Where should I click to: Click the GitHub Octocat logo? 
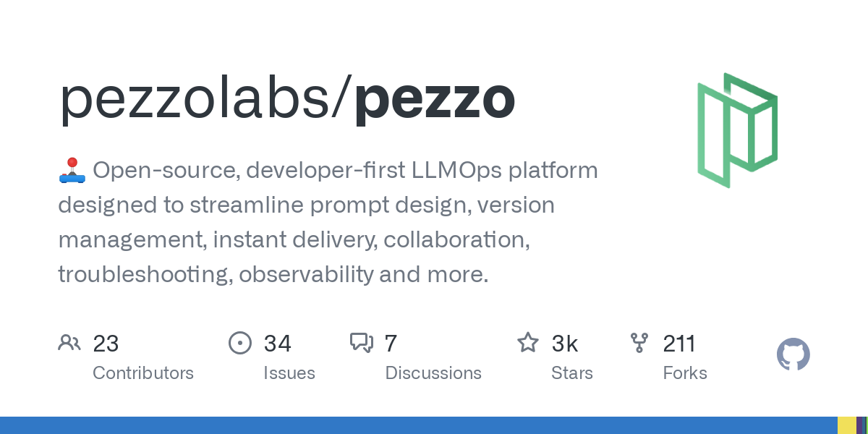point(793,355)
